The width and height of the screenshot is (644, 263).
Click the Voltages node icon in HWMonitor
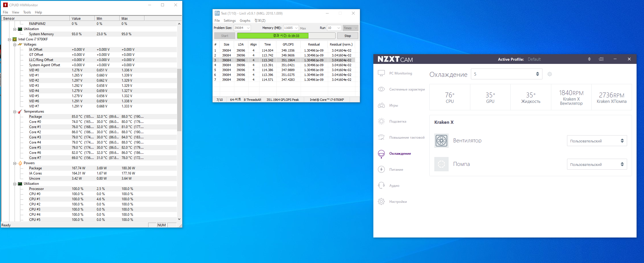coord(20,44)
